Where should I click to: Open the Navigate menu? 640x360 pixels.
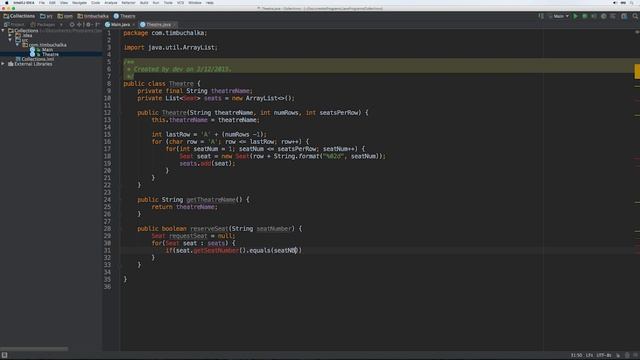[x=79, y=2]
